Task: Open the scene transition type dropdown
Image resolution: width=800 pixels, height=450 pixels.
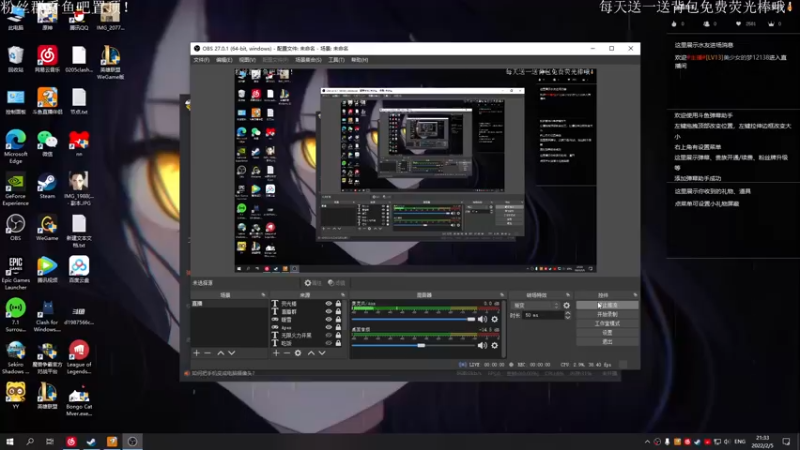Action: (535, 306)
